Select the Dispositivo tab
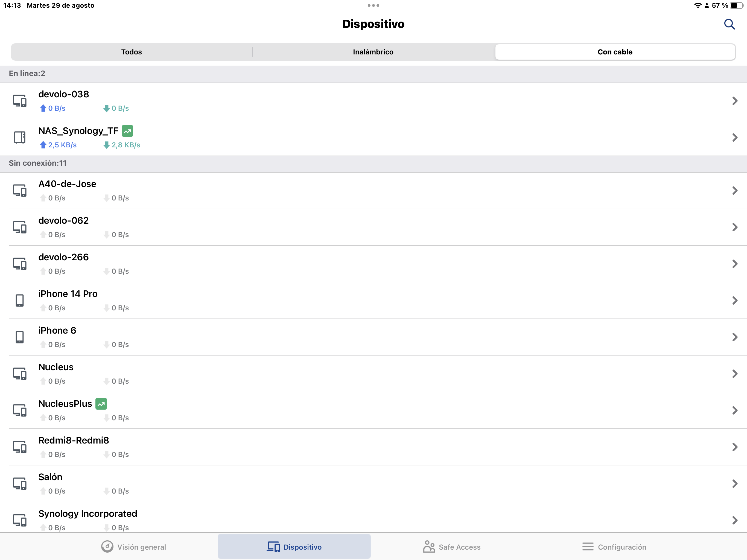 point(294,547)
